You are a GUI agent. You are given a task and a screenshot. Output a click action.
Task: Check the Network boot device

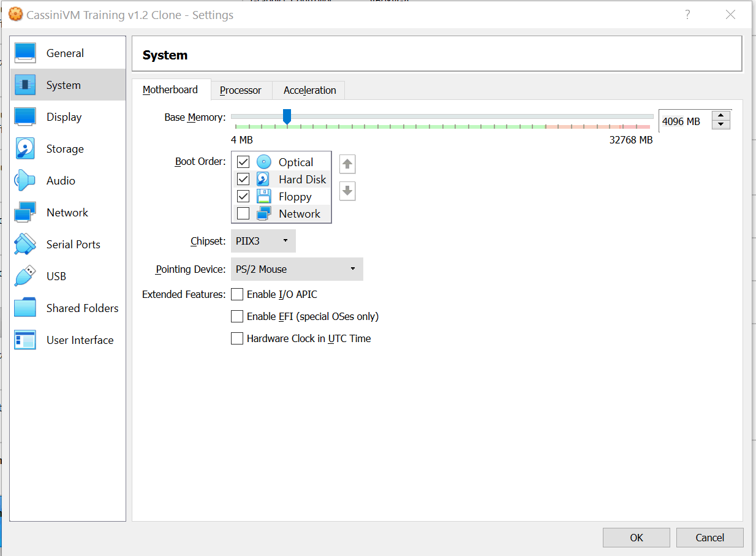pos(243,213)
